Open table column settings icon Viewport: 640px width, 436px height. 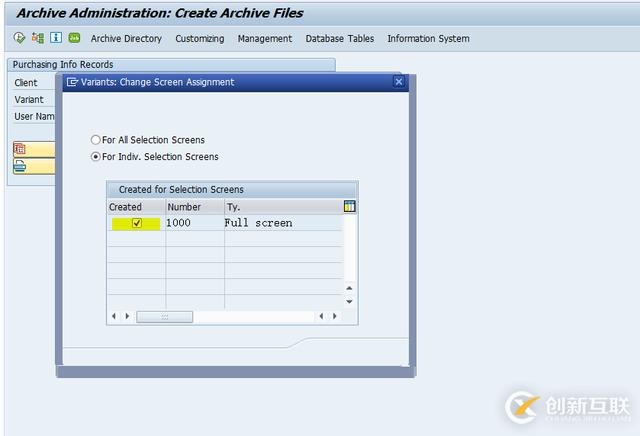point(349,207)
